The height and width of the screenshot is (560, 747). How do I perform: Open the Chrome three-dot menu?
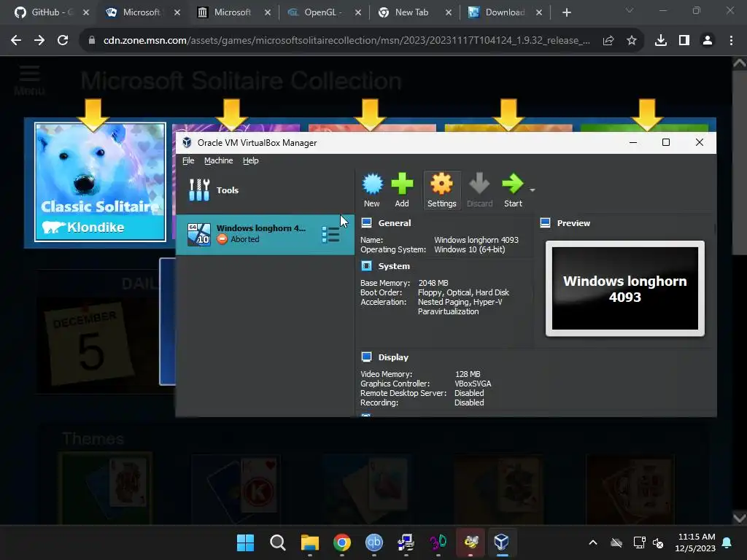(x=731, y=41)
